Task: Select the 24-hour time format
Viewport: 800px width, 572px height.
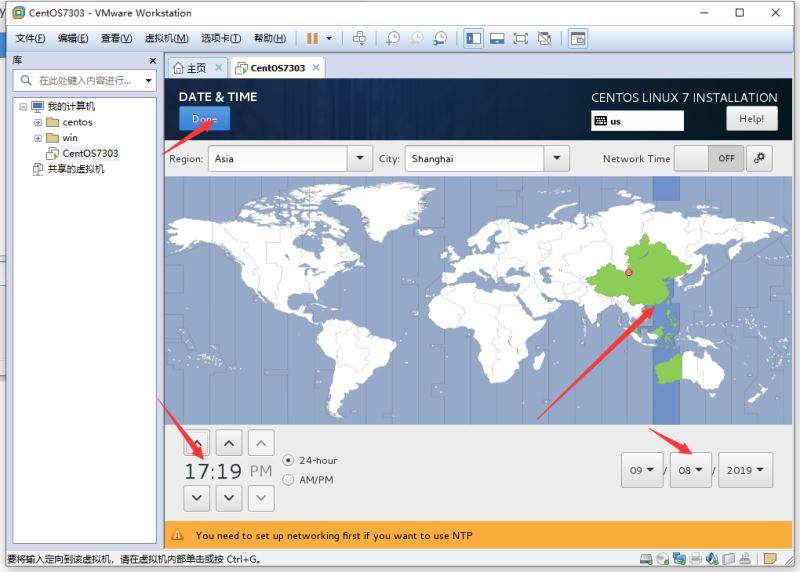Action: (x=289, y=460)
